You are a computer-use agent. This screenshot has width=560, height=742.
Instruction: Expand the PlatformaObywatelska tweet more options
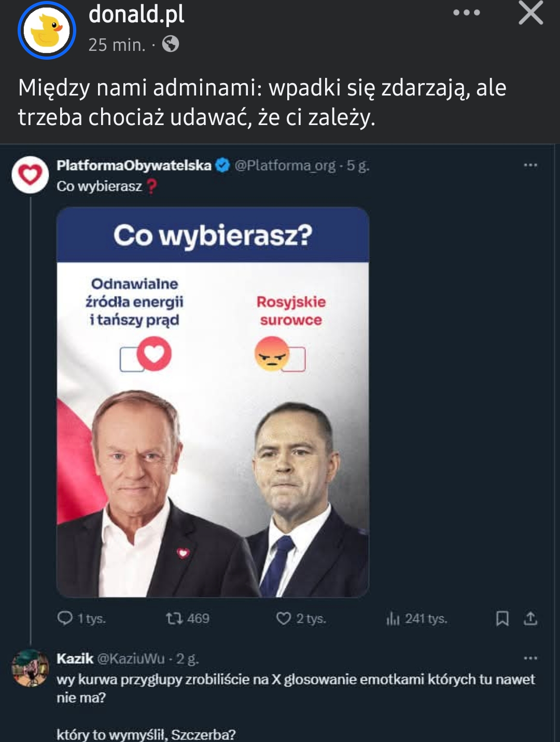tap(530, 166)
